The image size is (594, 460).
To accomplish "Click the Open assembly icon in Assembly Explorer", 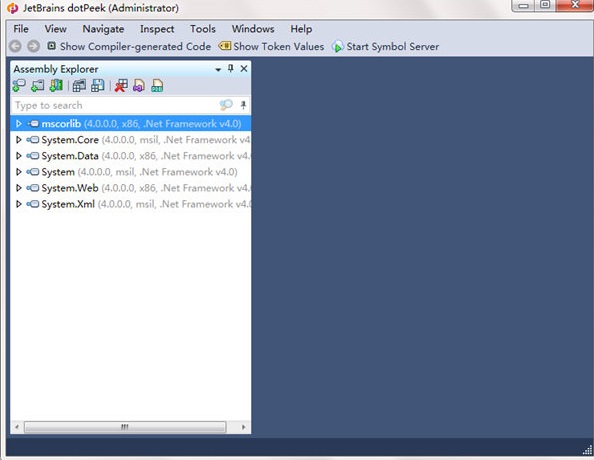I will (x=19, y=86).
